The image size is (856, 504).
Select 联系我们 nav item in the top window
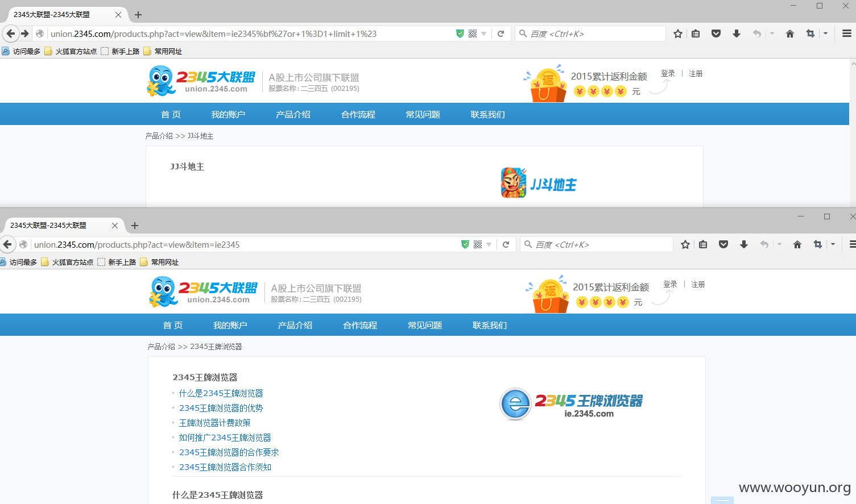point(487,114)
